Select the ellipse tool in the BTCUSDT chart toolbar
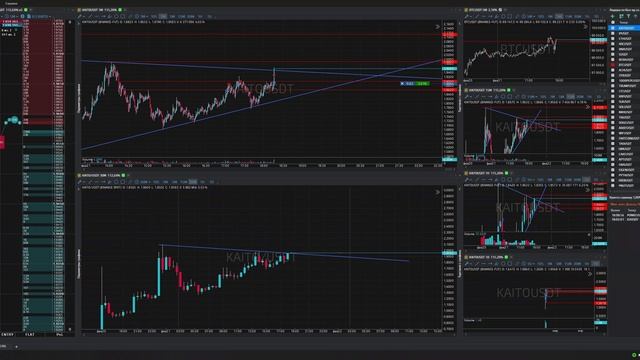Image resolution: width=640 pixels, height=360 pixels. (x=503, y=16)
